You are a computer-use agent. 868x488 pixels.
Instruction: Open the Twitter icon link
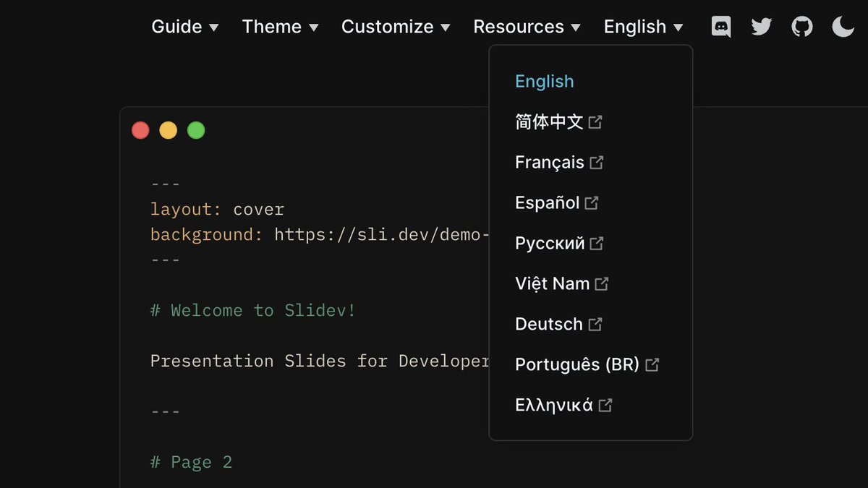(761, 27)
